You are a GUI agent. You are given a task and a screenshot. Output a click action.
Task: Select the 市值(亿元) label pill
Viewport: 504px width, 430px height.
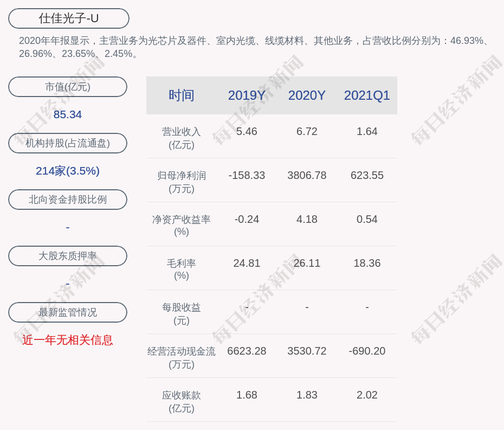(x=68, y=87)
